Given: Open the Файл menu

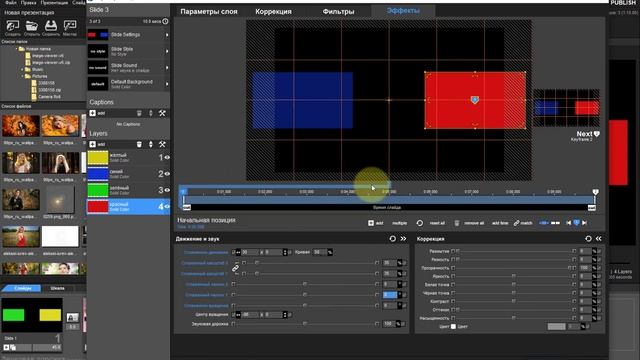Looking at the screenshot, I should pyautogui.click(x=11, y=2).
